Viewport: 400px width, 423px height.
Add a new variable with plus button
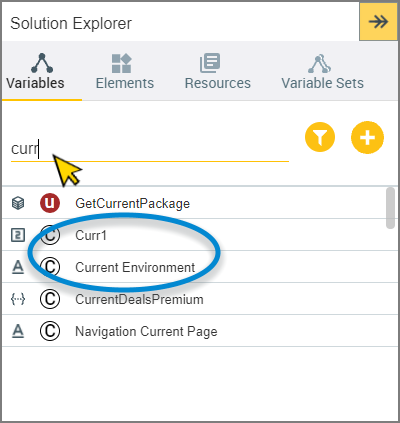(367, 137)
